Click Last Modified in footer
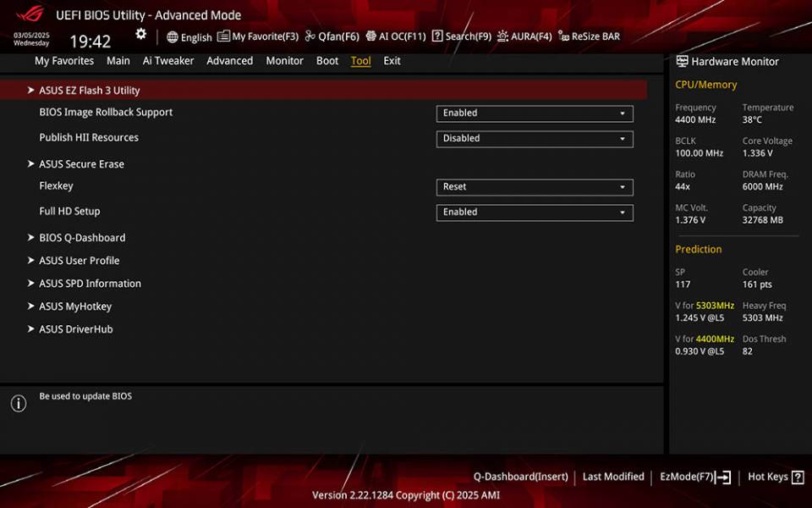 pos(613,477)
